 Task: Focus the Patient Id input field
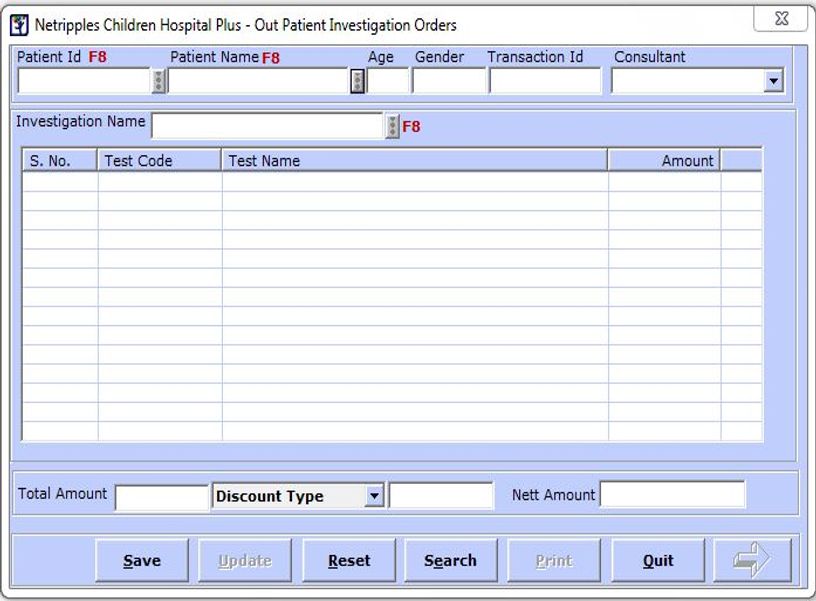[84, 81]
